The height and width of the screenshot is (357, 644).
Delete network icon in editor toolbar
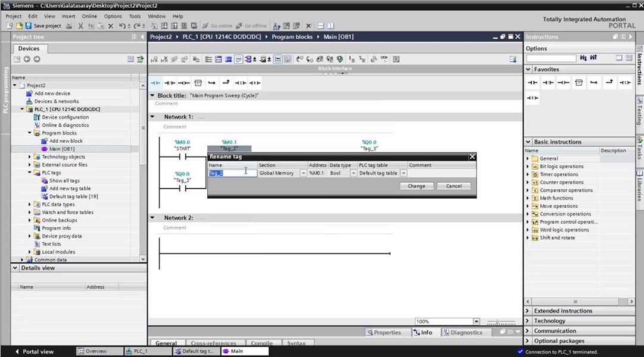point(164,59)
